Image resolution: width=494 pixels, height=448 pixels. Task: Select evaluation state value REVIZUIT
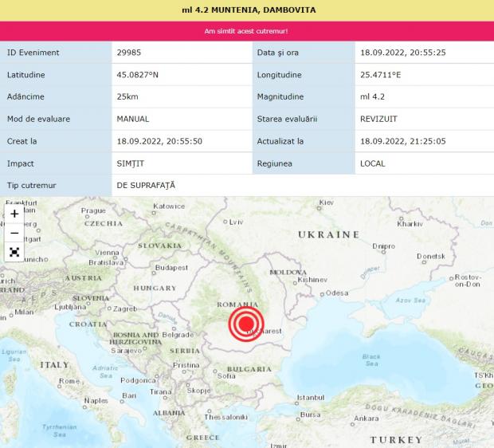tap(378, 119)
